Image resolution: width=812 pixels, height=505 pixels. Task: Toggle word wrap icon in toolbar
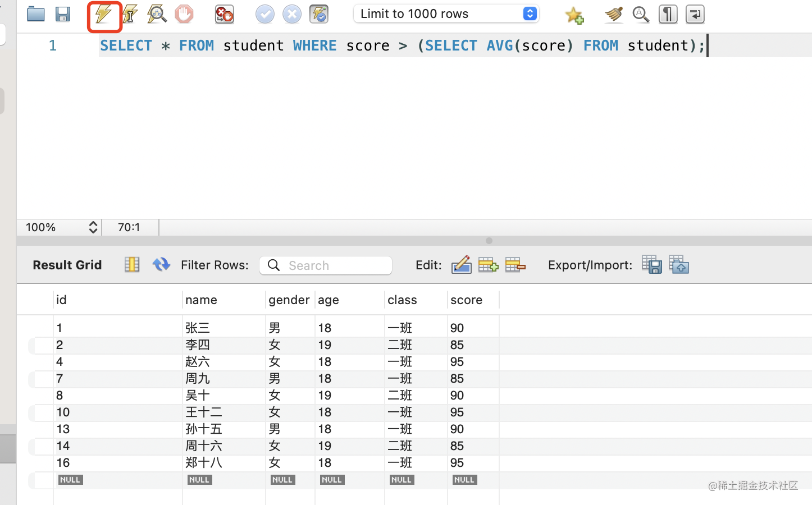[x=695, y=14]
